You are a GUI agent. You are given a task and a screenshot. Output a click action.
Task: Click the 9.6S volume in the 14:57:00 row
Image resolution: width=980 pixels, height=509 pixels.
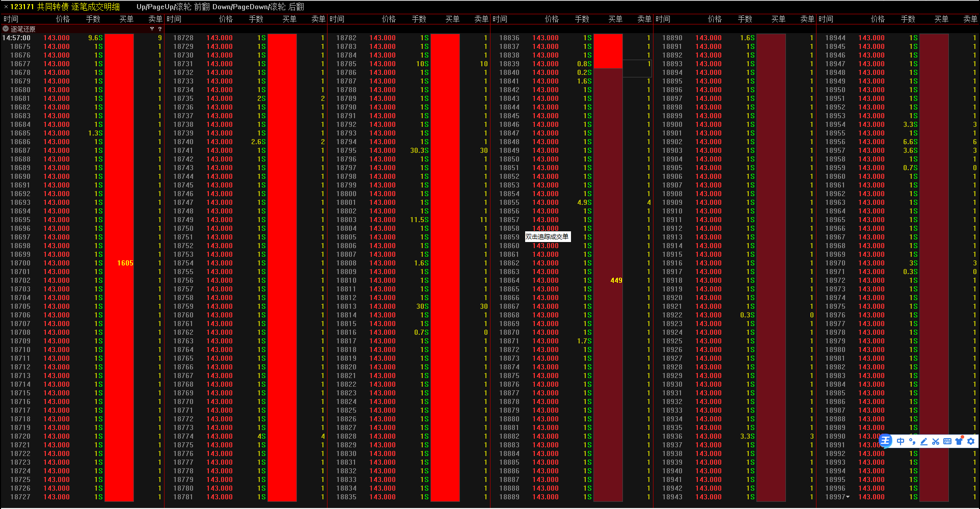click(x=95, y=38)
